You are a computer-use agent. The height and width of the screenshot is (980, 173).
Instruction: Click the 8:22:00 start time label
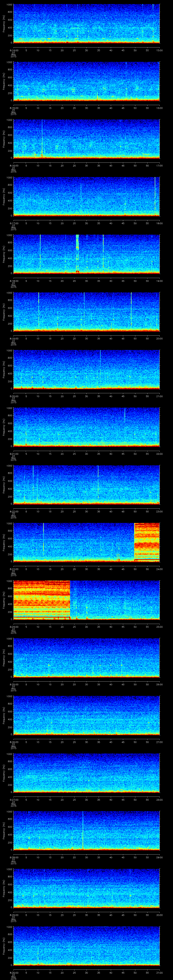14,511
